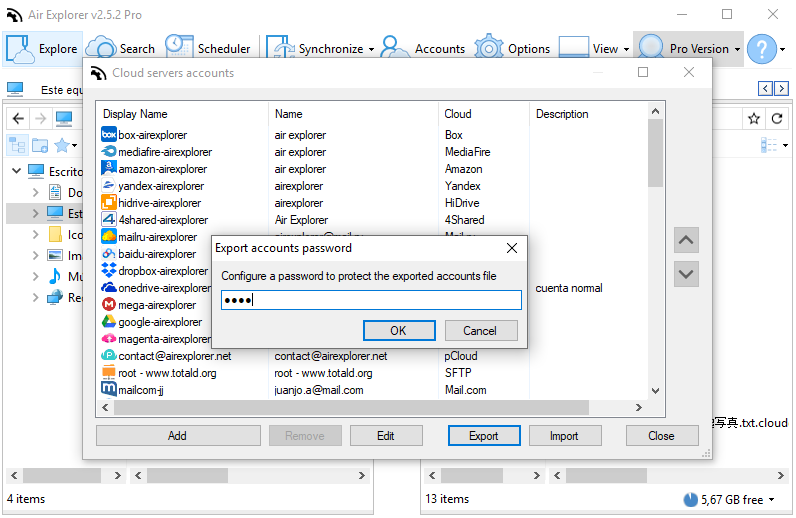Select the google-airexplorer account icon
The height and width of the screenshot is (518, 796).
(x=109, y=321)
